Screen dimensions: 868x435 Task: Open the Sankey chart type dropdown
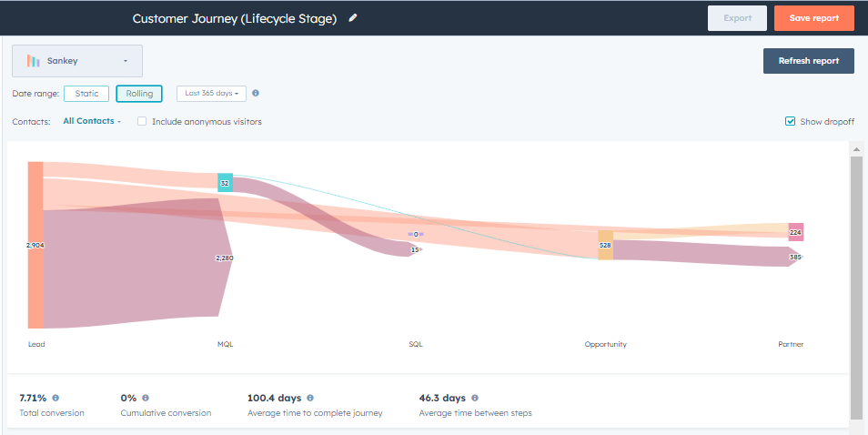click(77, 61)
